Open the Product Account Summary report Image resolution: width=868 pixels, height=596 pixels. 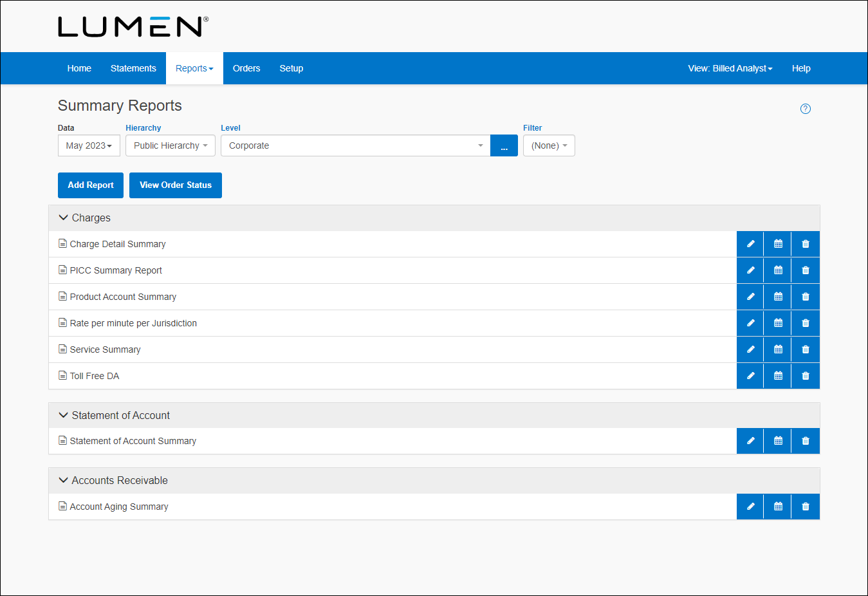tap(123, 297)
